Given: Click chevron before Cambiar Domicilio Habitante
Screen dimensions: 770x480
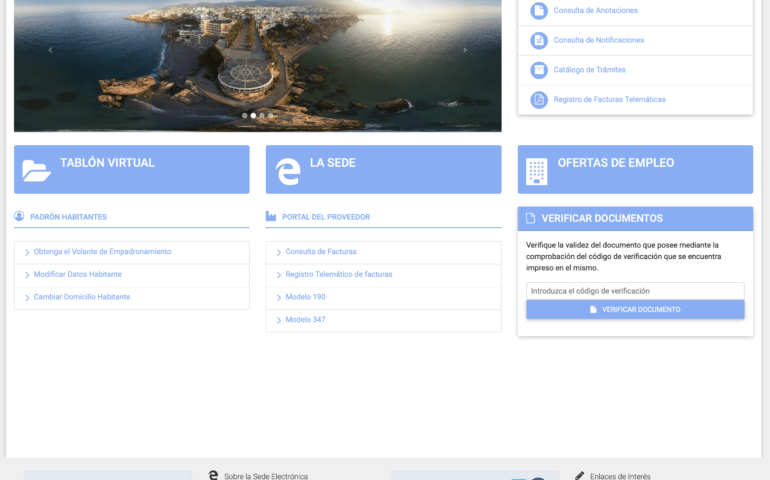Looking at the screenshot, I should coord(27,298).
